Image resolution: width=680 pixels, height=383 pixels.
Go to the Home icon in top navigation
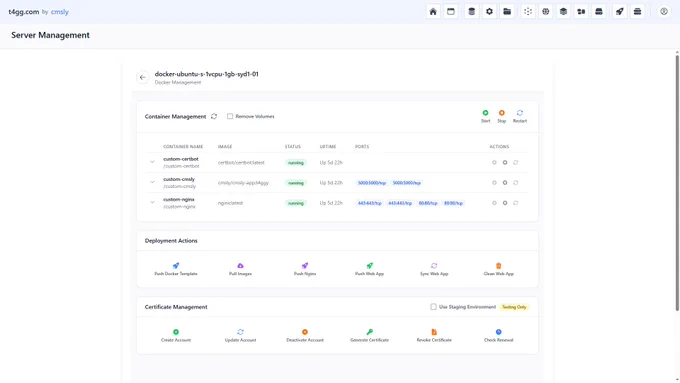[433, 12]
